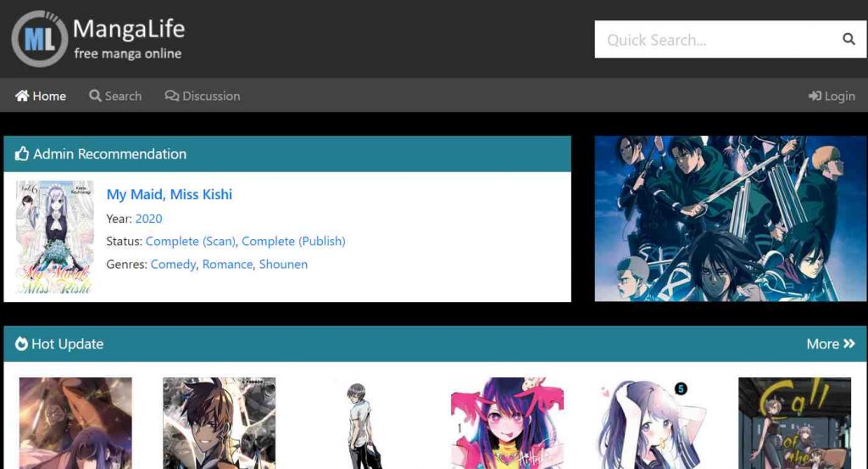The height and width of the screenshot is (469, 868).
Task: Click the MangaLife ML logo icon
Action: tap(39, 39)
